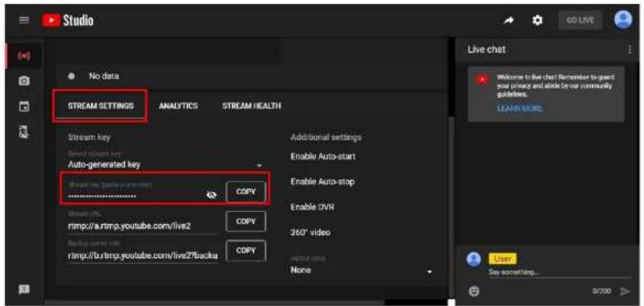Image resolution: width=644 pixels, height=306 pixels.
Task: Click the send message arrow icon
Action: (626, 291)
